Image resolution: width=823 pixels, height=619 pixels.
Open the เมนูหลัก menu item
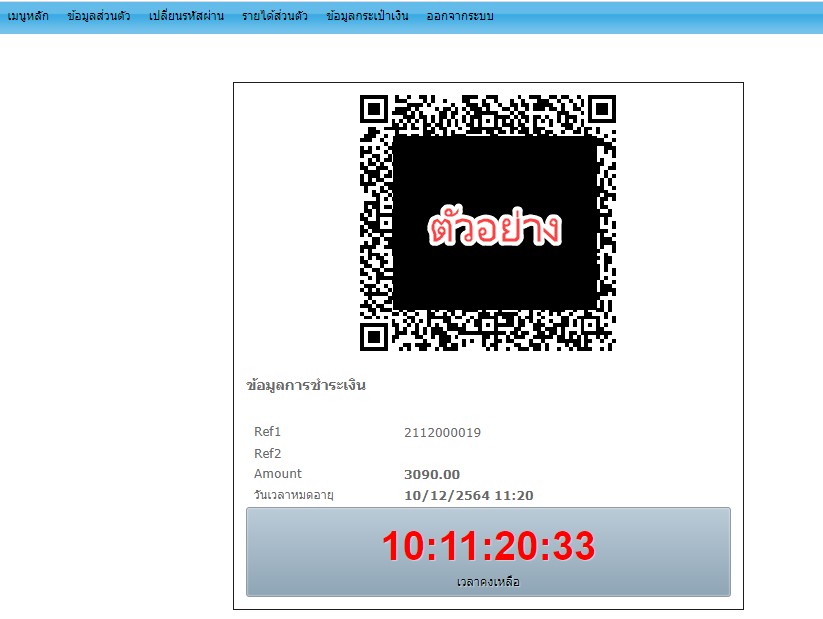[28, 16]
